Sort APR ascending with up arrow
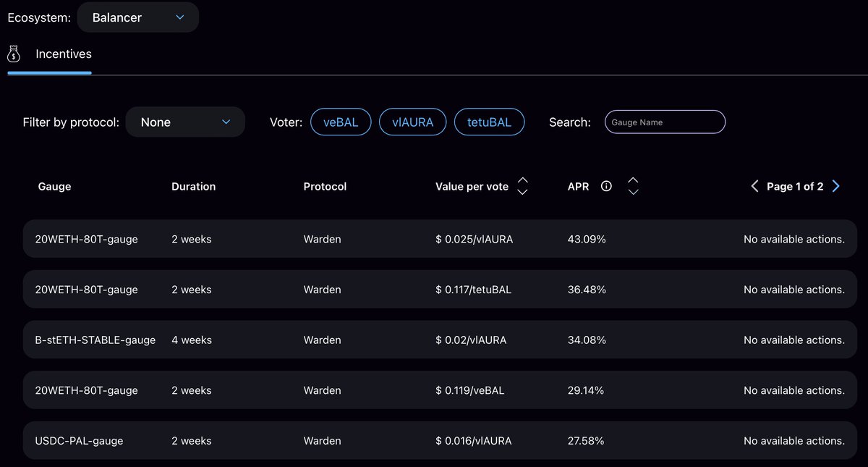This screenshot has width=868, height=467. coord(633,180)
